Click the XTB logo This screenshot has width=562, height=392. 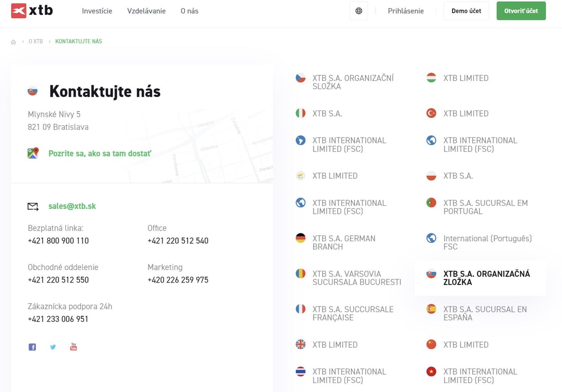(x=32, y=10)
